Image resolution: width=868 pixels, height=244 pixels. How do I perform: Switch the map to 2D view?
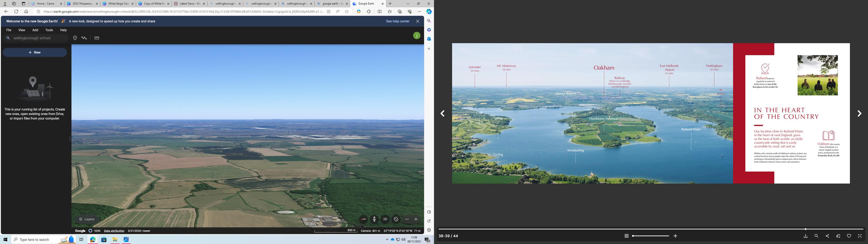(385, 219)
